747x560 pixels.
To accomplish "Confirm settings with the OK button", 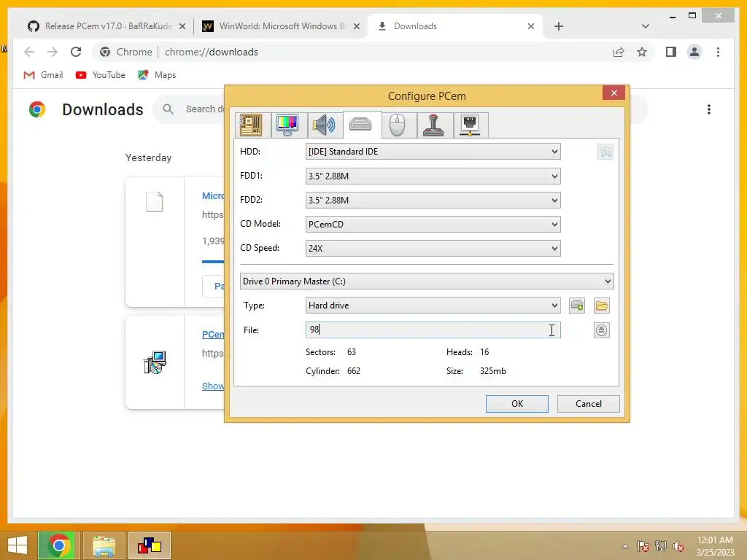I will pyautogui.click(x=517, y=404).
